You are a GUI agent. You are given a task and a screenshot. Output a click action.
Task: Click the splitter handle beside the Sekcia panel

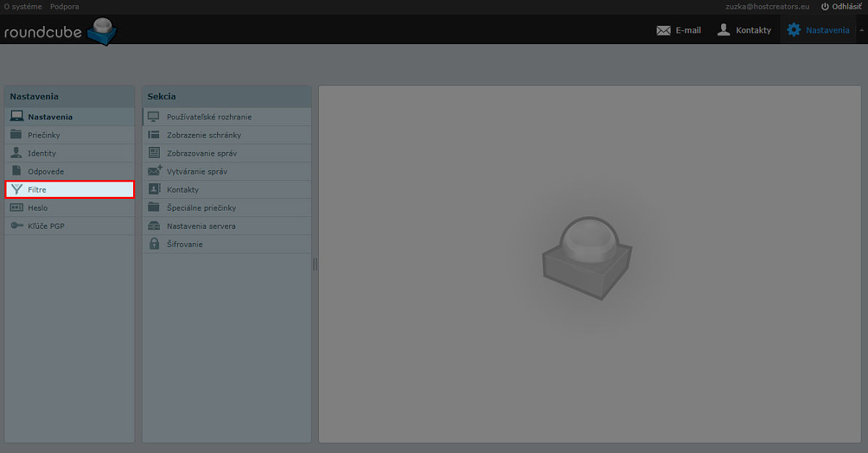315,264
